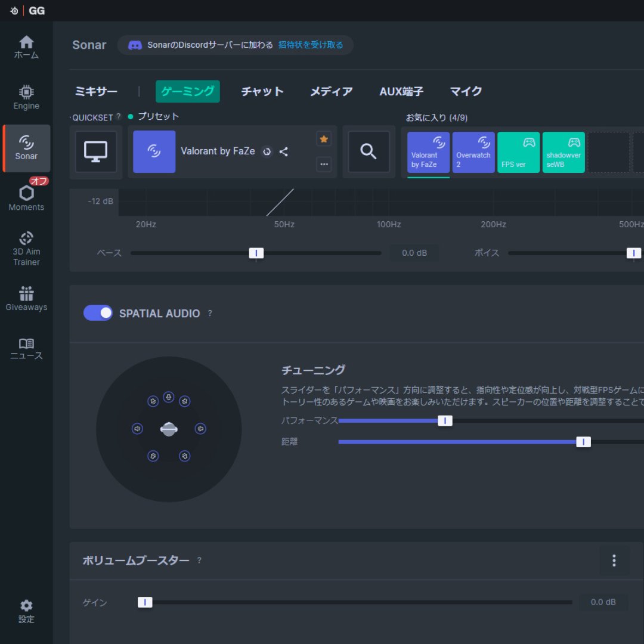Image resolution: width=644 pixels, height=644 pixels.
Task: Click the お気に入り (4/9) label
Action: tap(436, 117)
